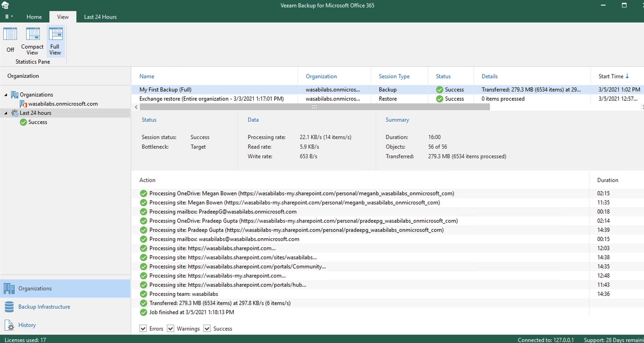Switch to Compact View statistics pane

coord(32,41)
